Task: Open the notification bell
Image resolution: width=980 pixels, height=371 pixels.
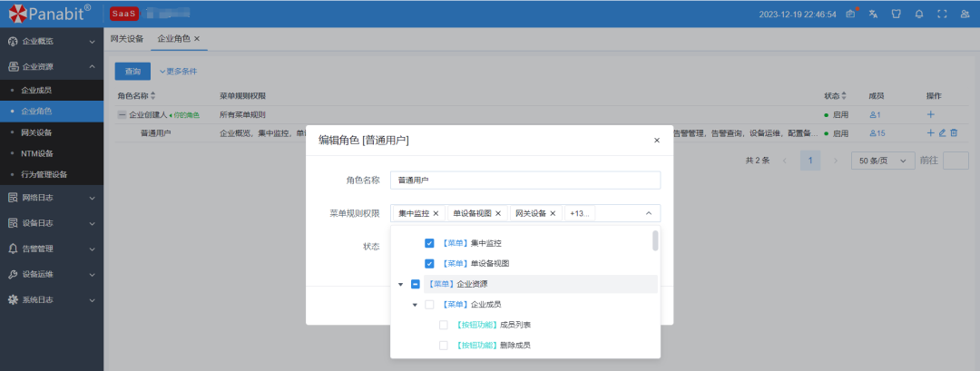Action: point(918,14)
